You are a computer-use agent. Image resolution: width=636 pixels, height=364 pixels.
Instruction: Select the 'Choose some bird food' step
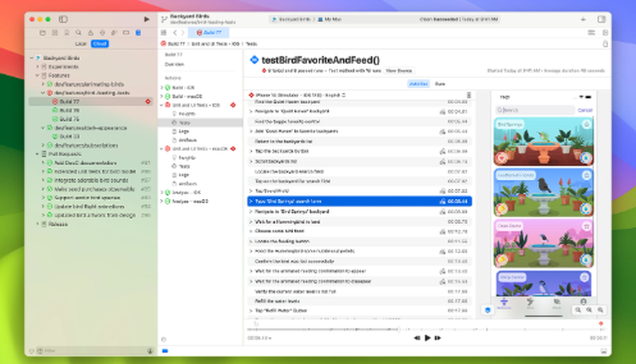359,231
